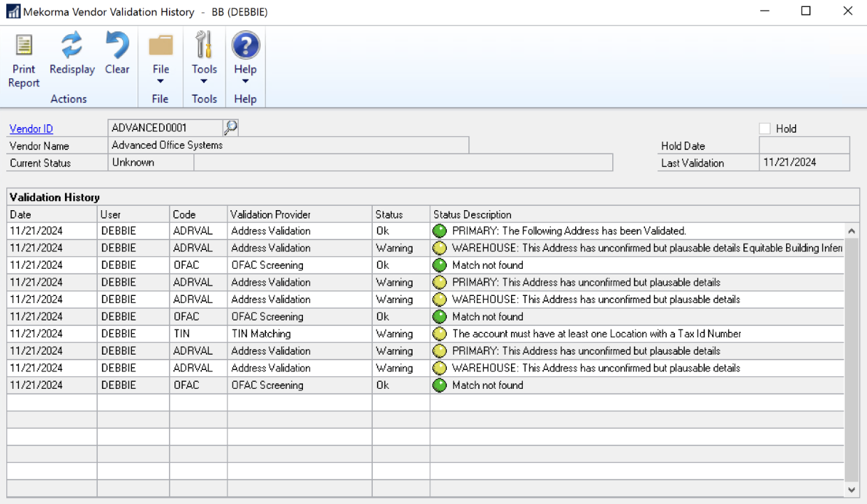This screenshot has height=504, width=867.
Task: Click the Redisplay refresh icon
Action: click(72, 46)
